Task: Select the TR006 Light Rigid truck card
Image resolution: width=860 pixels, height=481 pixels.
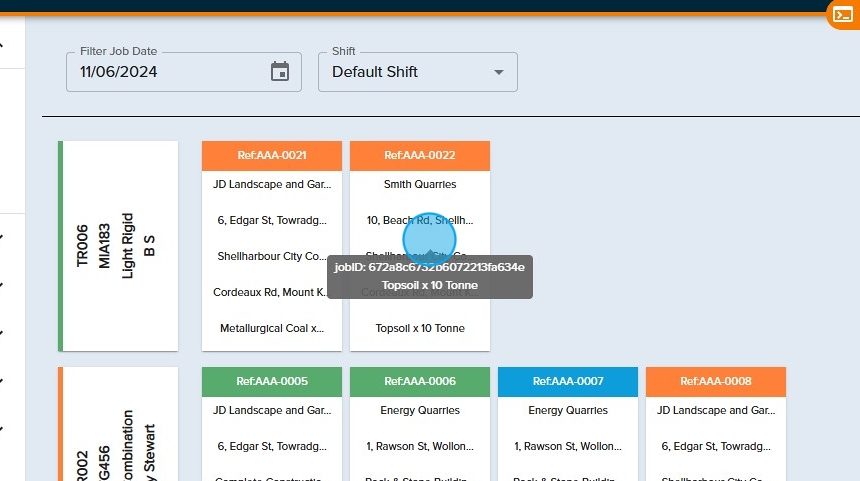Action: tap(119, 246)
